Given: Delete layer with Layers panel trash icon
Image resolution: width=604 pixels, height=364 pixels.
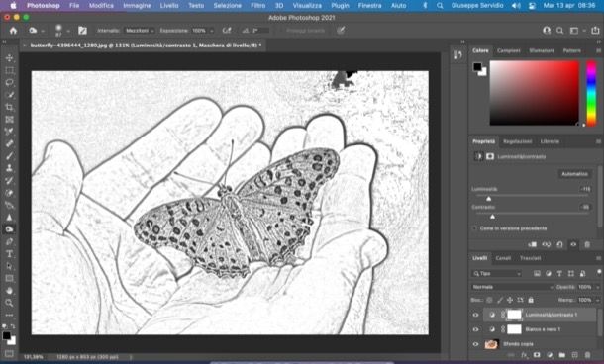Looking at the screenshot, I should pos(587,355).
